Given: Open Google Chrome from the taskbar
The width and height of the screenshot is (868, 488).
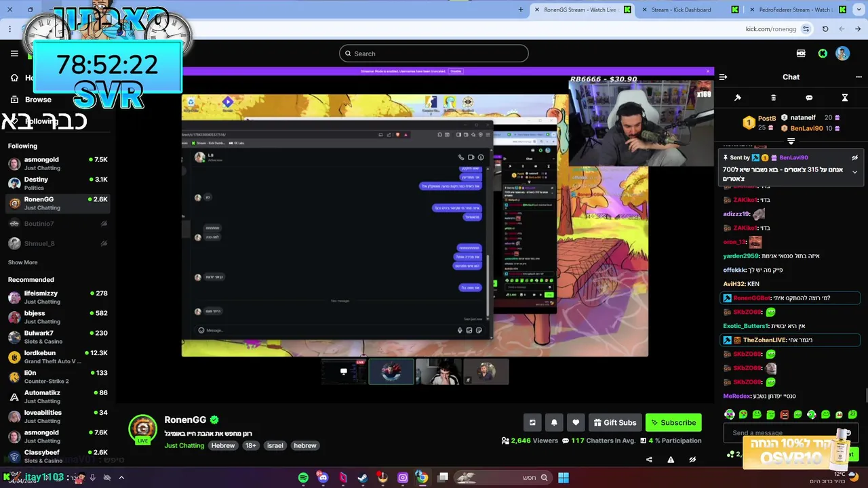Looking at the screenshot, I should click(x=422, y=478).
